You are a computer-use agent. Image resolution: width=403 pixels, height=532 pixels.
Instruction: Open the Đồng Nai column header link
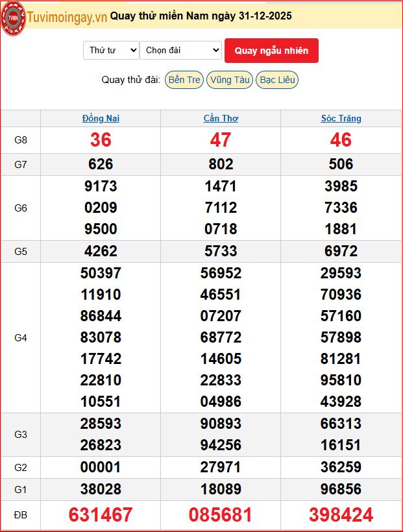click(x=101, y=119)
